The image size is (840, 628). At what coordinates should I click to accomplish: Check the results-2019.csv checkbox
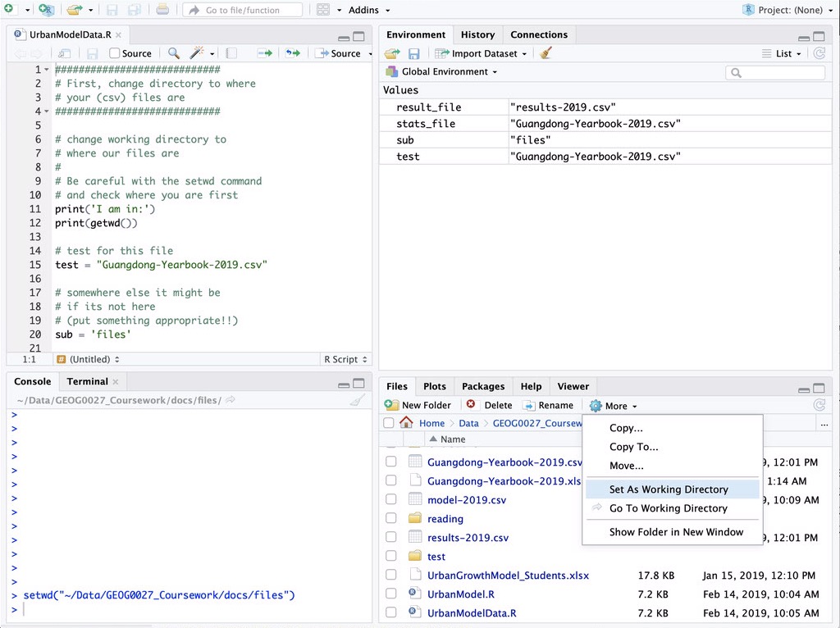click(391, 537)
